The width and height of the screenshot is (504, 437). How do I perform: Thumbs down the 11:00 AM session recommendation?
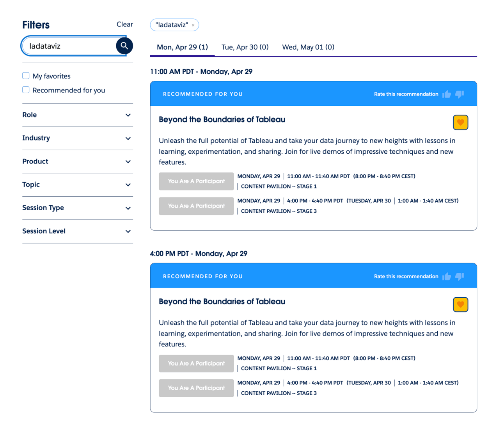click(x=460, y=94)
